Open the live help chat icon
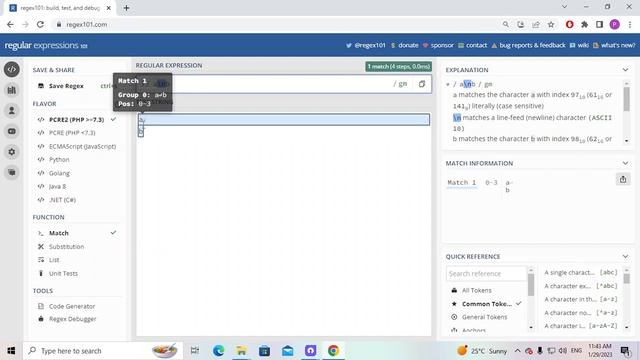This screenshot has height=360, width=640. point(12,172)
